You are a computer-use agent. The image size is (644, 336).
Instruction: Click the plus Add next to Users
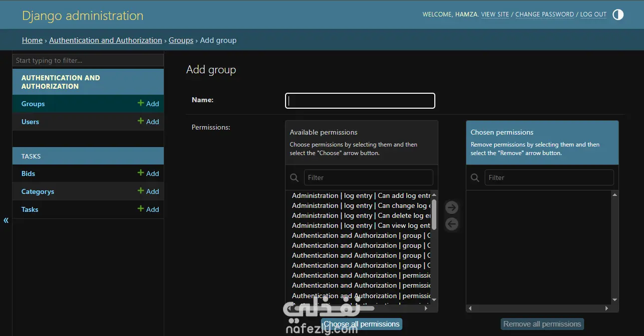pos(148,122)
